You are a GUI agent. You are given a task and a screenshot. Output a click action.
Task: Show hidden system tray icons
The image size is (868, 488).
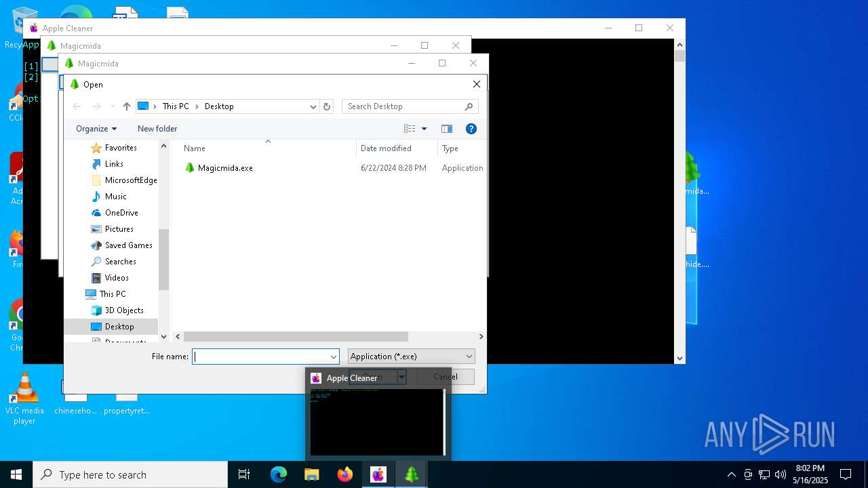click(731, 474)
